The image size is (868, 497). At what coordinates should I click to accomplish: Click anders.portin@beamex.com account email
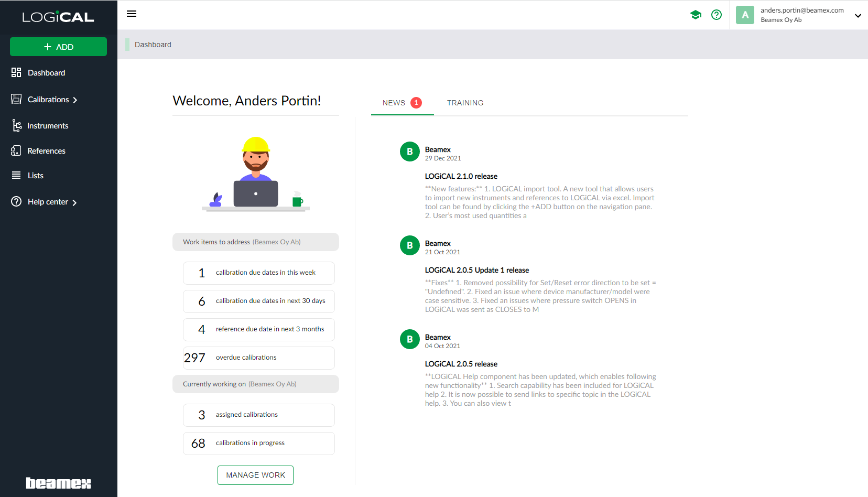click(802, 10)
